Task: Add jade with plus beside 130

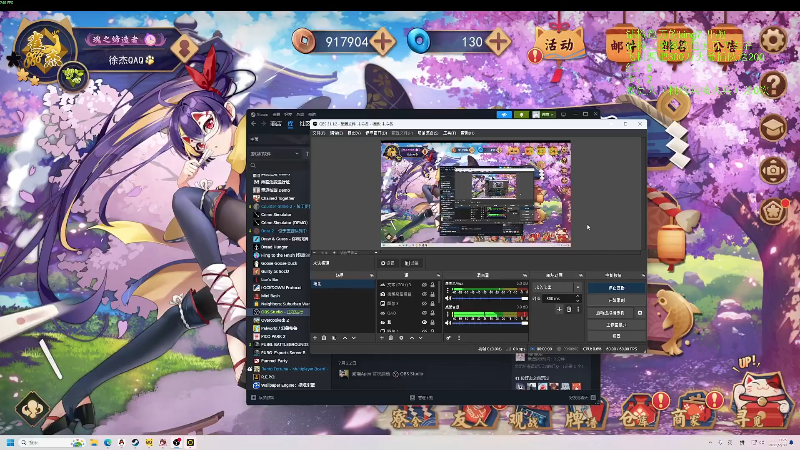Action: 498,41
